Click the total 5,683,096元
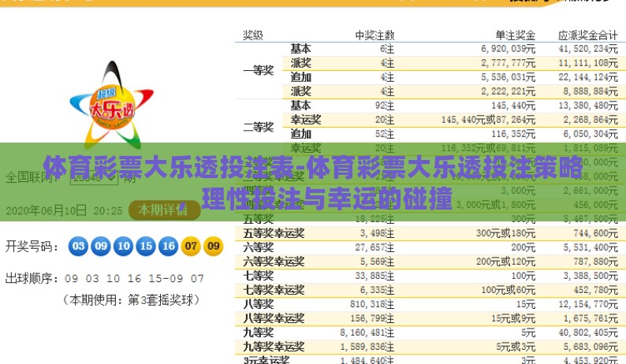Viewport: 626px width, 364px height. click(x=591, y=347)
